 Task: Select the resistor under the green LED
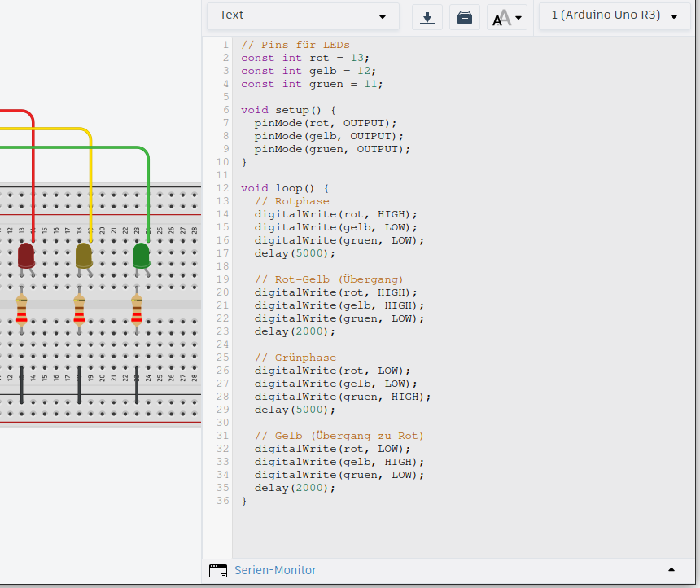(x=137, y=309)
